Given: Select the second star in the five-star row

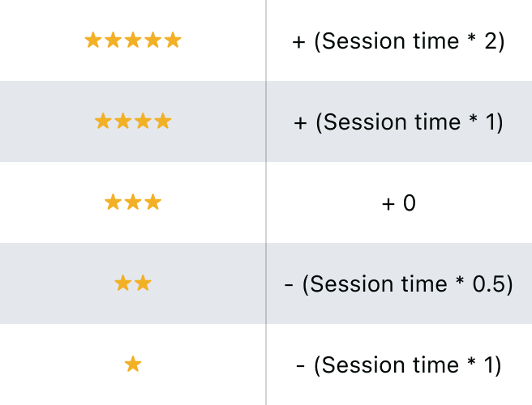Looking at the screenshot, I should (114, 40).
